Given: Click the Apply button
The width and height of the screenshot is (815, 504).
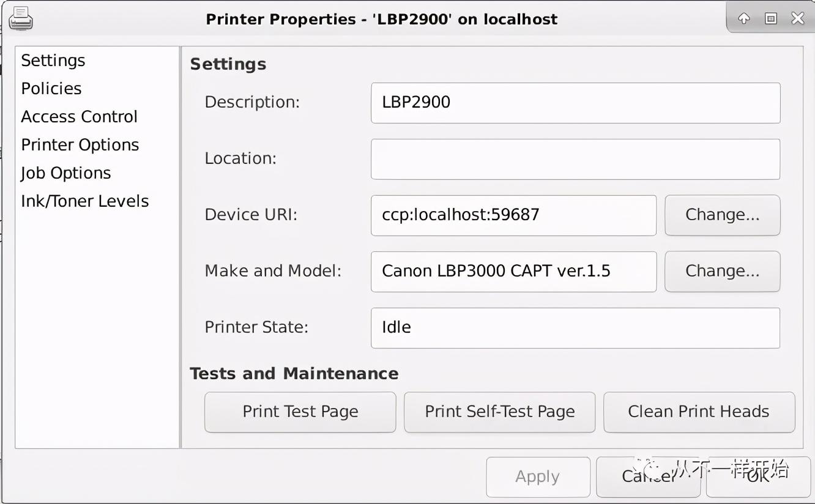Looking at the screenshot, I should pyautogui.click(x=538, y=477).
